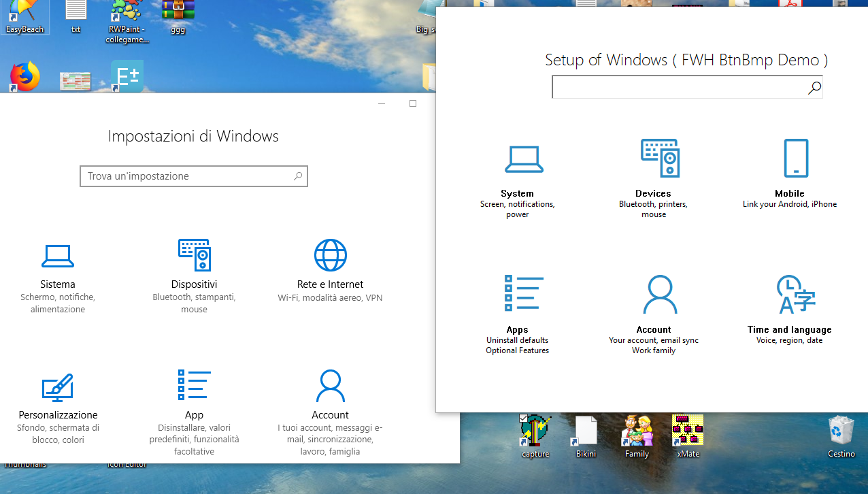Click magnifier icon in Trova un'impostazione field
This screenshot has height=494, width=868.
[298, 176]
